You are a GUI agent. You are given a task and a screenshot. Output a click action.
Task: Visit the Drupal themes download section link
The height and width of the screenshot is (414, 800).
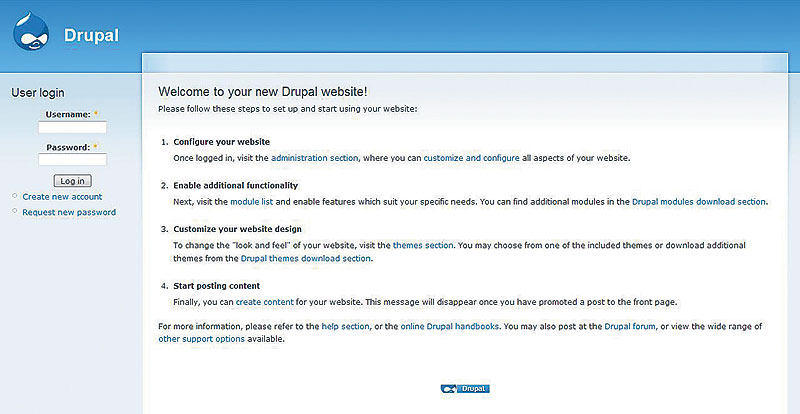[306, 258]
